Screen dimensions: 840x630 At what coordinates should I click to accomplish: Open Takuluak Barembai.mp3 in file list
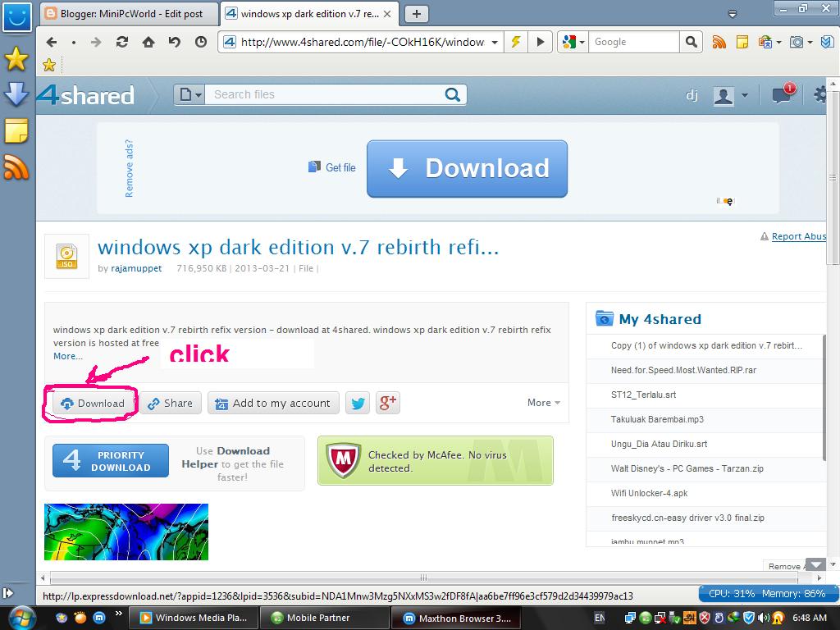tap(657, 419)
